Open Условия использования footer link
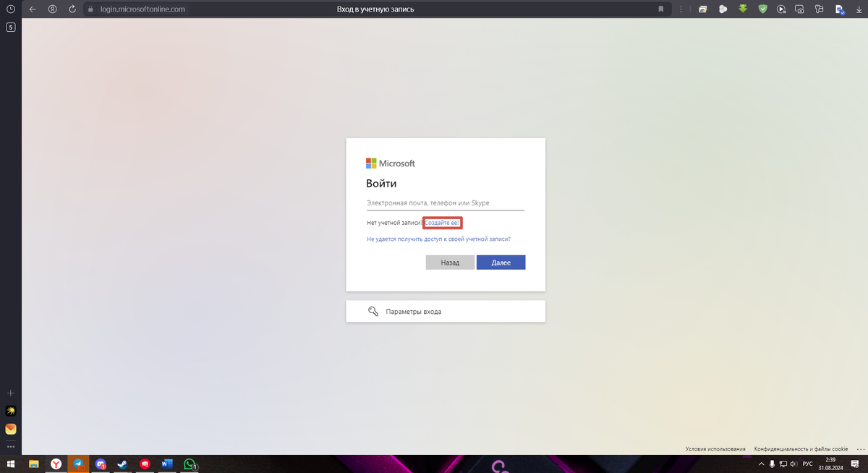The height and width of the screenshot is (473, 868). coord(715,449)
